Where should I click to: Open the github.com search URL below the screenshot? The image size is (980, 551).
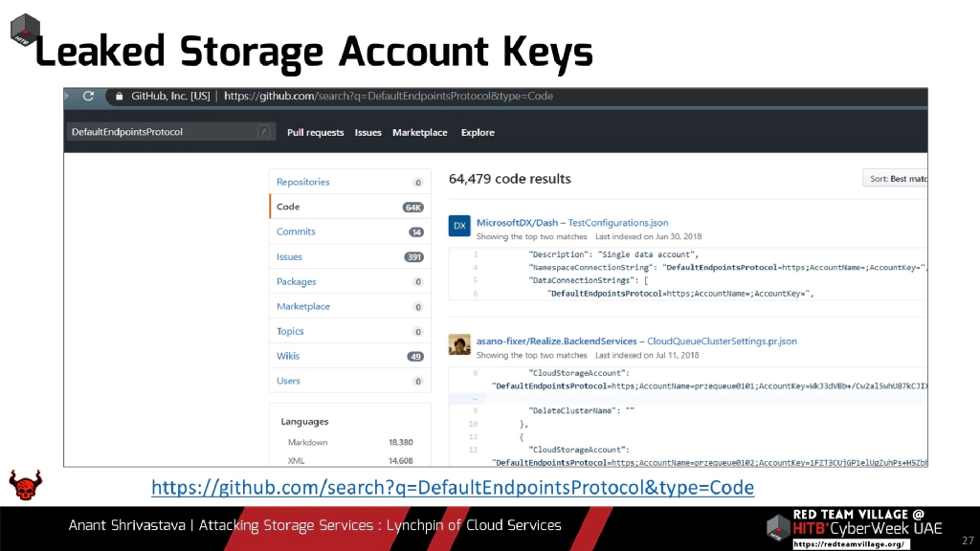tap(453, 488)
